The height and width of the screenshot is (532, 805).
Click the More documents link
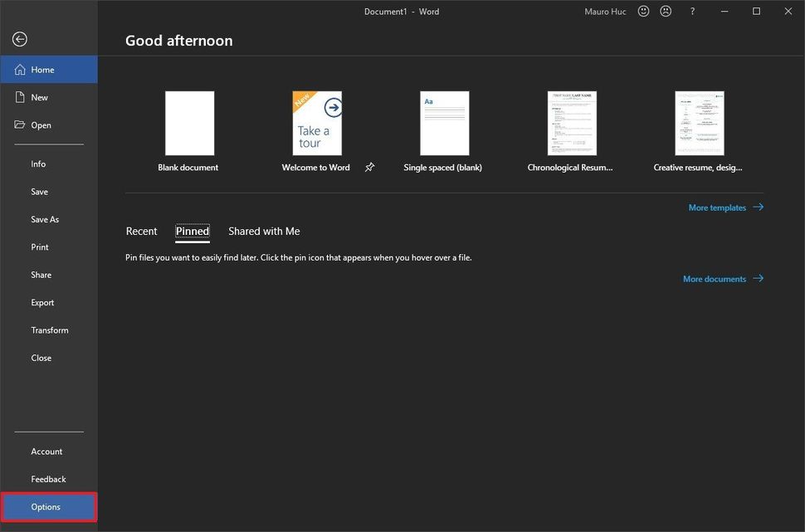[715, 278]
